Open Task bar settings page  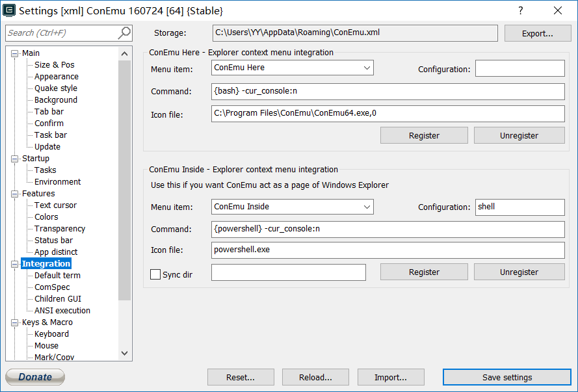coord(51,135)
